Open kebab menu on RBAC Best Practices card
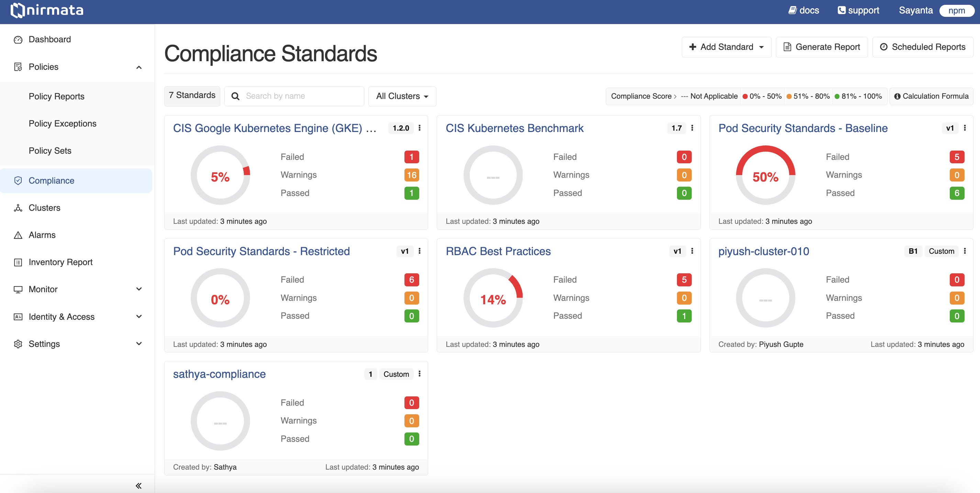This screenshot has width=980, height=493. pos(692,251)
